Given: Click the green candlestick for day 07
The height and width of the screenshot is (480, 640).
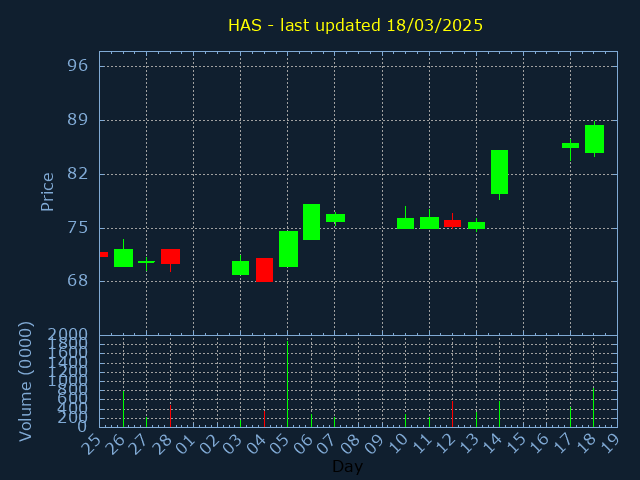Looking at the screenshot, I should tap(335, 218).
